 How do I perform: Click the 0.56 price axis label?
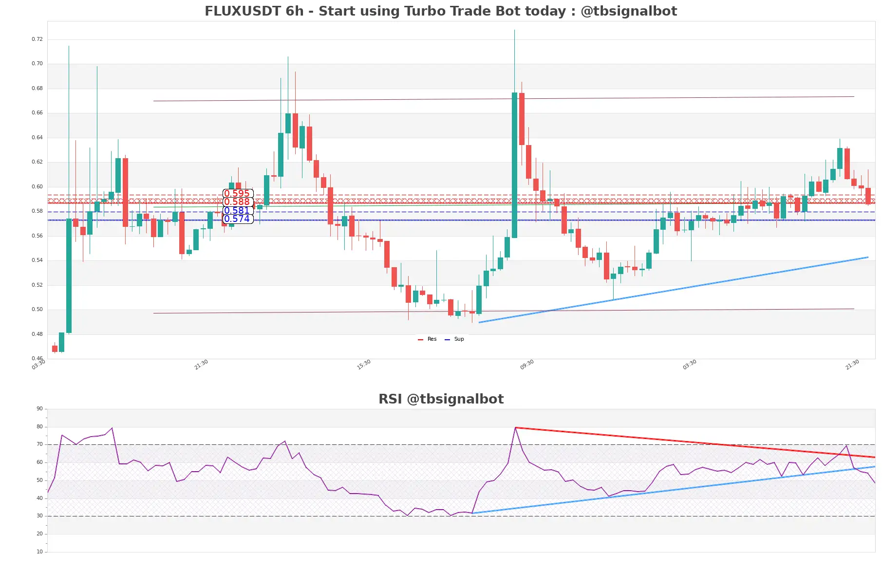37,236
